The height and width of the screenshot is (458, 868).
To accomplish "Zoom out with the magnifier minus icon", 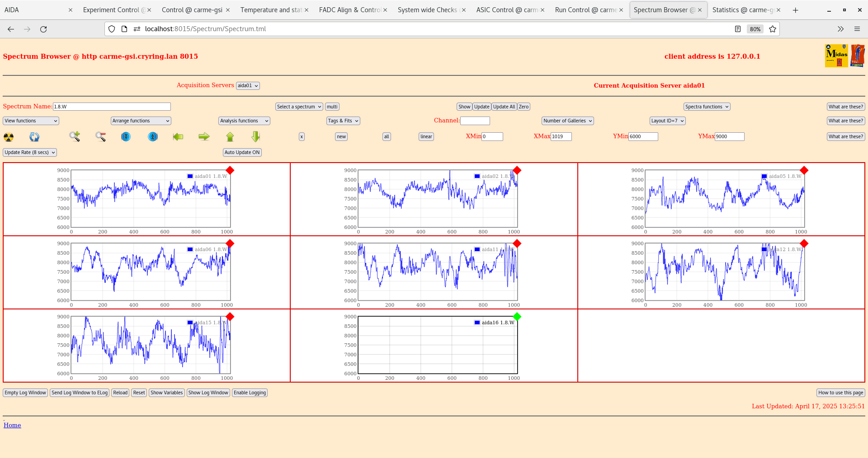I will (x=100, y=136).
